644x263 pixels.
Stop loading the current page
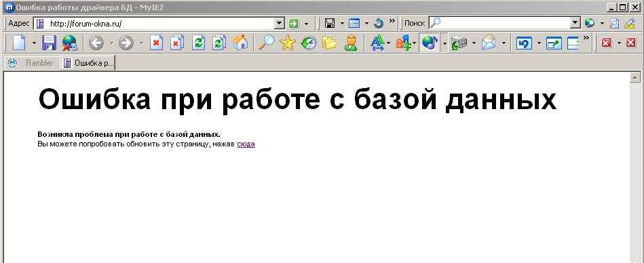(157, 43)
